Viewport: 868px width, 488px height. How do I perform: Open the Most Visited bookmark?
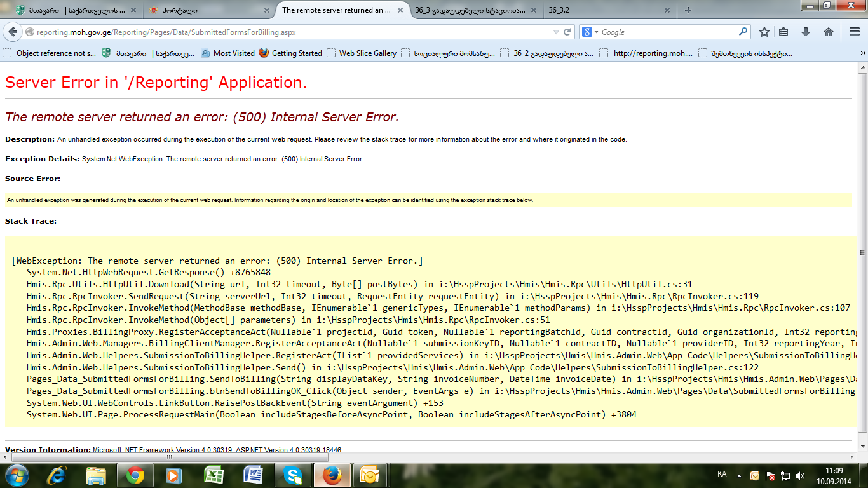(227, 53)
